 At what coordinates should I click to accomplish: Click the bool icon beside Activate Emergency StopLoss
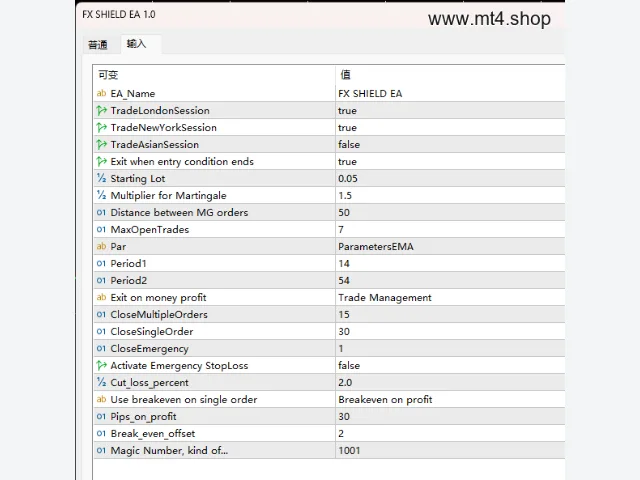point(102,365)
